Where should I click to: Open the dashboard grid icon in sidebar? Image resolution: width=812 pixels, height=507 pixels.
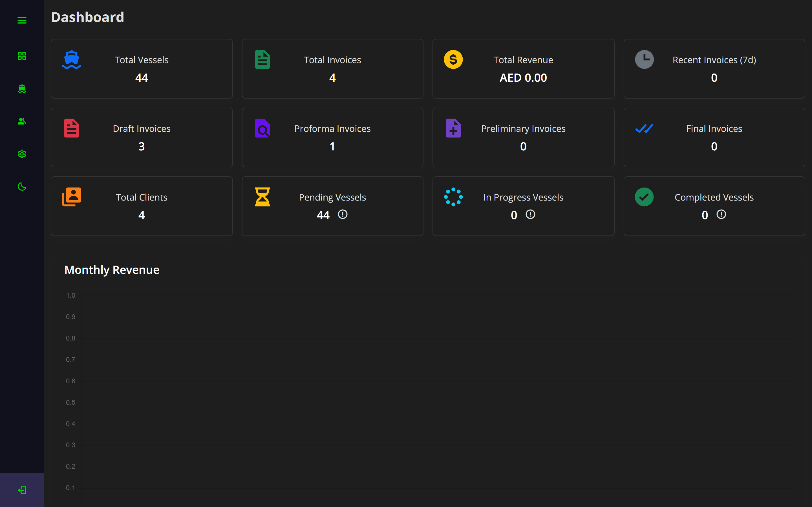22,56
